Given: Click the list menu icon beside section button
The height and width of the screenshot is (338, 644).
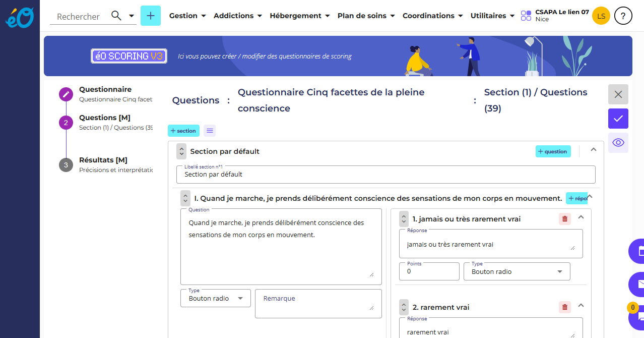Looking at the screenshot, I should point(210,131).
